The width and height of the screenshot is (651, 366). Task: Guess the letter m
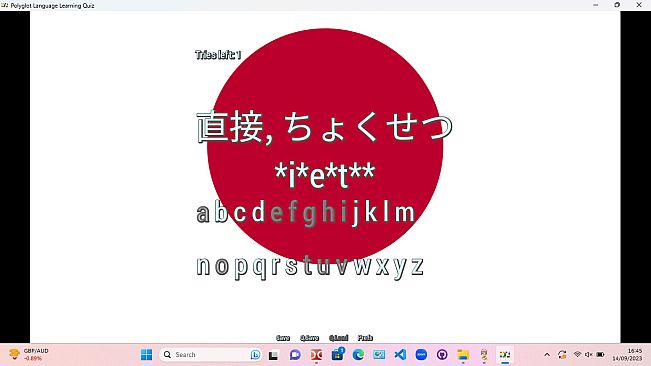pos(404,213)
